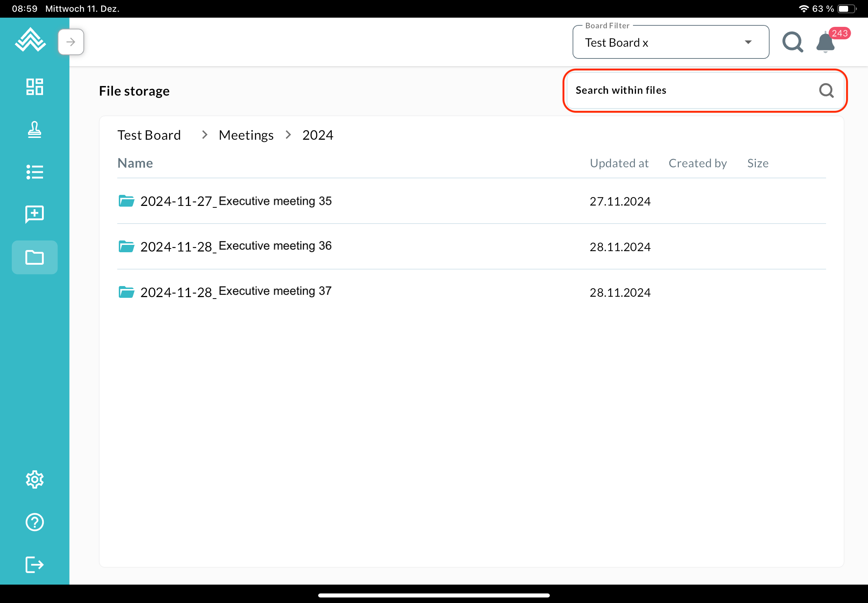Viewport: 868px width, 603px height.
Task: Open notifications bell with 243 badge
Action: click(x=826, y=43)
